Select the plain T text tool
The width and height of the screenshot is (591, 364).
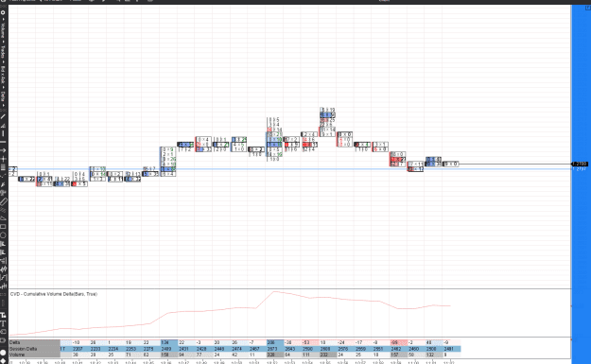(x=3, y=323)
